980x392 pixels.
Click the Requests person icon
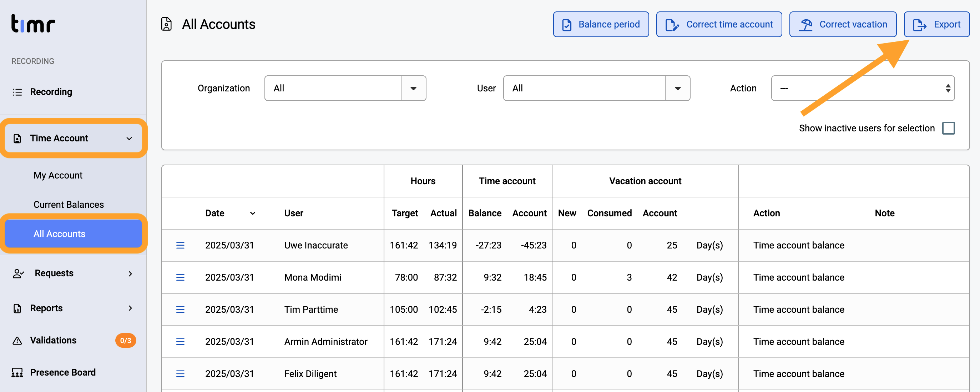pos(18,273)
